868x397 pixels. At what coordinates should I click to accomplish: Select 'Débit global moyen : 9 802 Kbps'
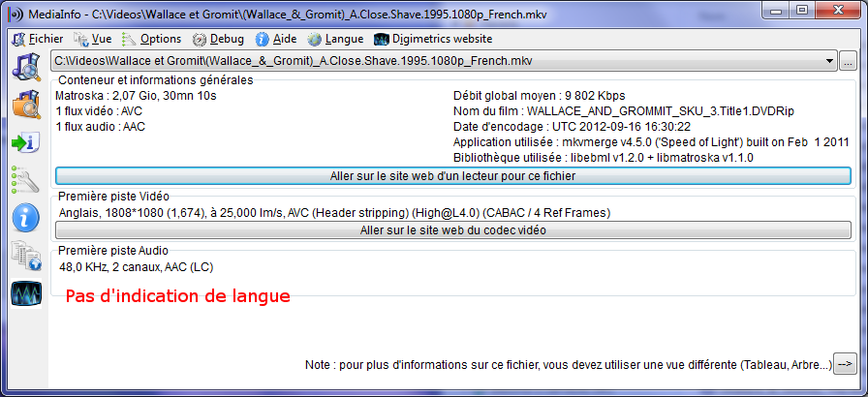tap(540, 96)
